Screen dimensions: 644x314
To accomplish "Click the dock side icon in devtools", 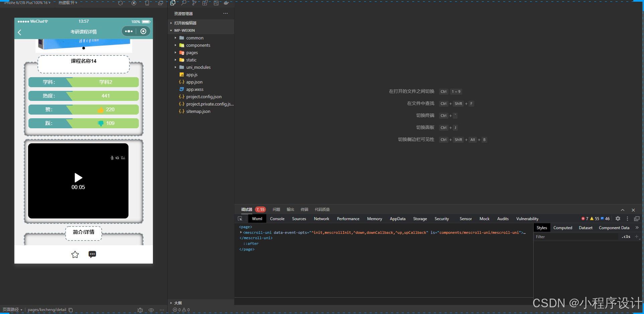I will pyautogui.click(x=637, y=219).
